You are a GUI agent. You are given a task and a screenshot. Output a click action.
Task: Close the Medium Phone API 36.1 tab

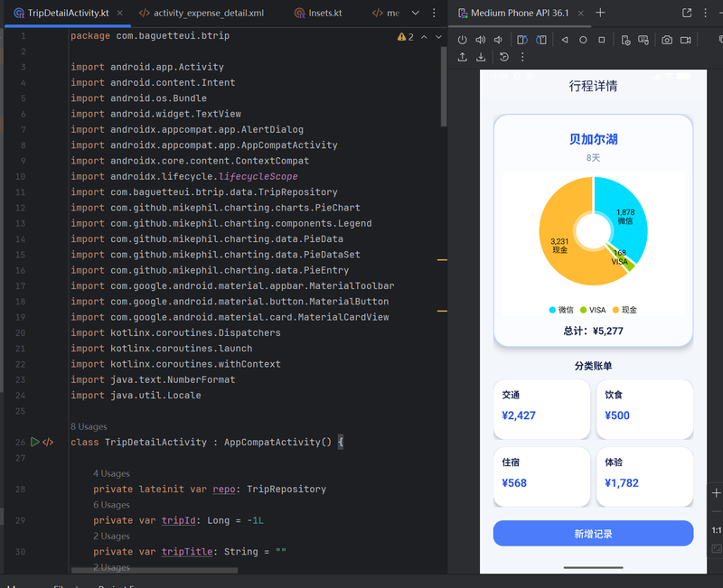point(581,14)
